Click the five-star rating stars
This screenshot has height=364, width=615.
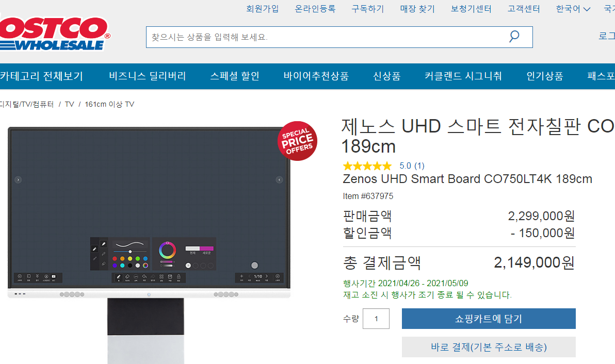point(367,166)
